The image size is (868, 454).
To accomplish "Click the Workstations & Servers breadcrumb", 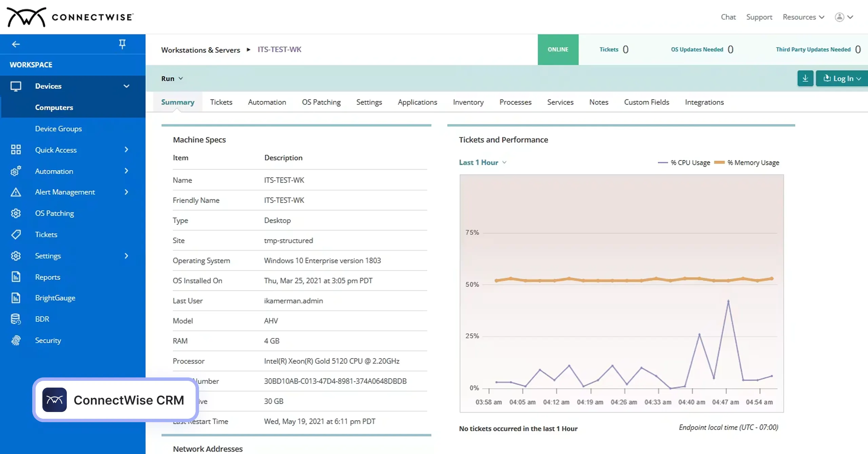I will click(x=200, y=50).
